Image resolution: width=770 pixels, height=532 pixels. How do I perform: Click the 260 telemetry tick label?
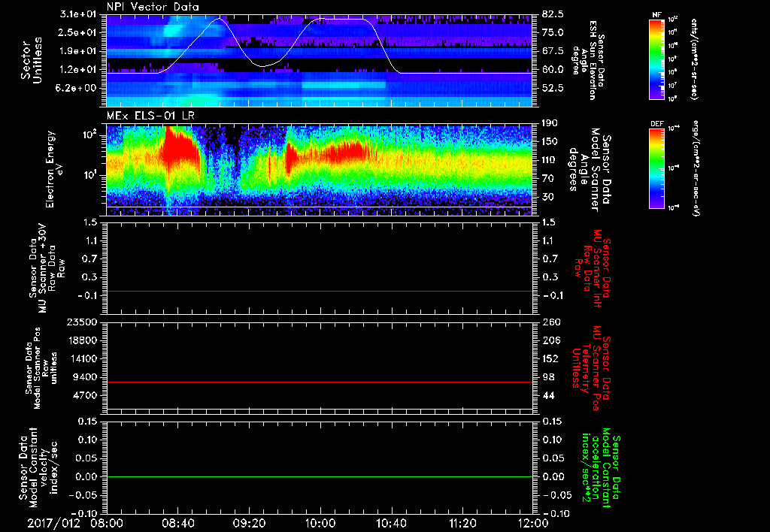coord(551,322)
